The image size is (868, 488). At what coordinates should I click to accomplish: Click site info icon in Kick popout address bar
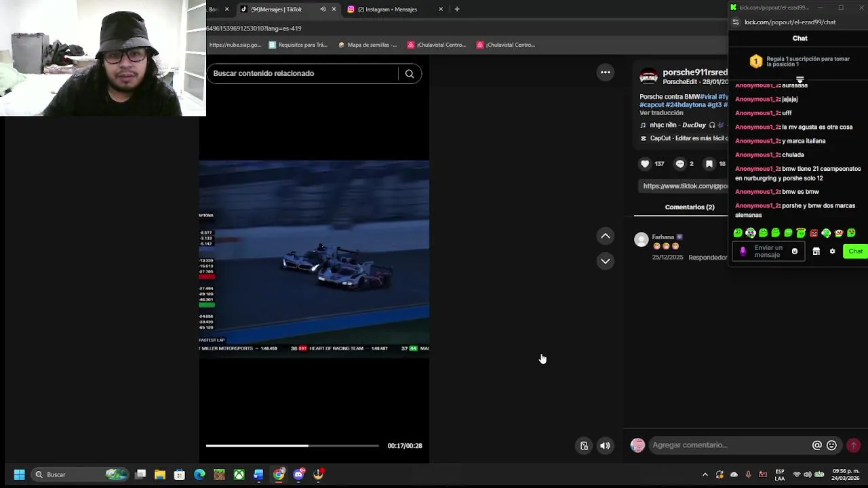[736, 22]
